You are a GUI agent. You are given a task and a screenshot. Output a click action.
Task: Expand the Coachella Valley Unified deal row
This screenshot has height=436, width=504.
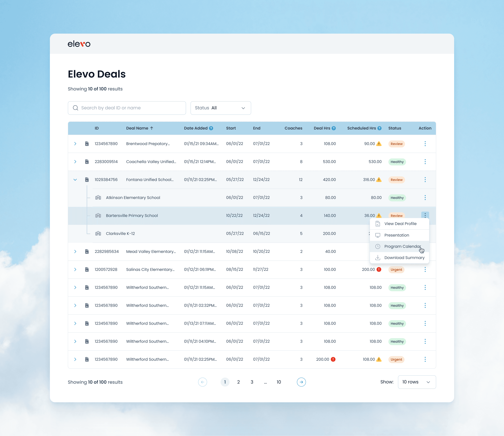(75, 162)
